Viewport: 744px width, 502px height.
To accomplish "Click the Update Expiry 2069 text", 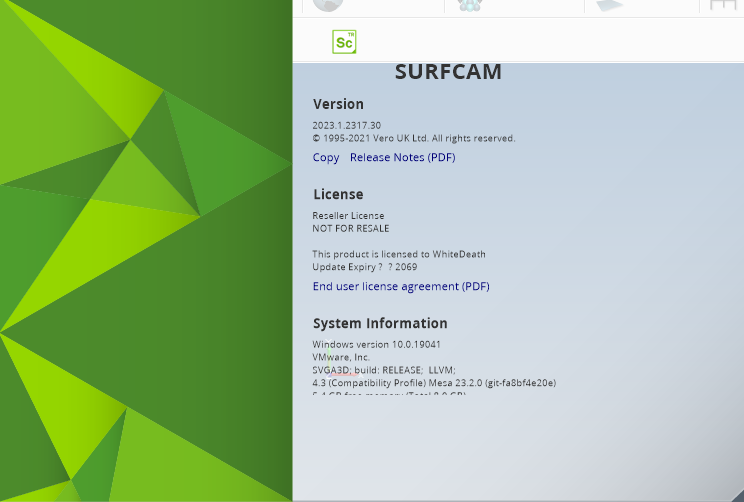I will (x=365, y=267).
